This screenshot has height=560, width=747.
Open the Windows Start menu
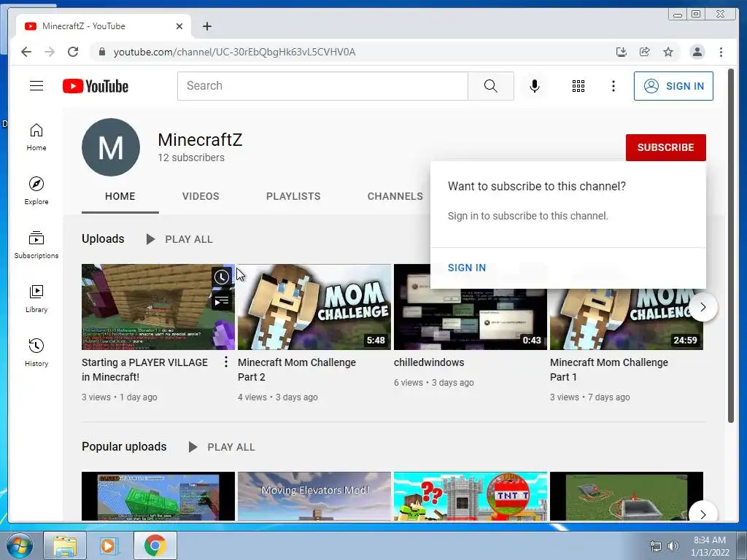tap(19, 545)
